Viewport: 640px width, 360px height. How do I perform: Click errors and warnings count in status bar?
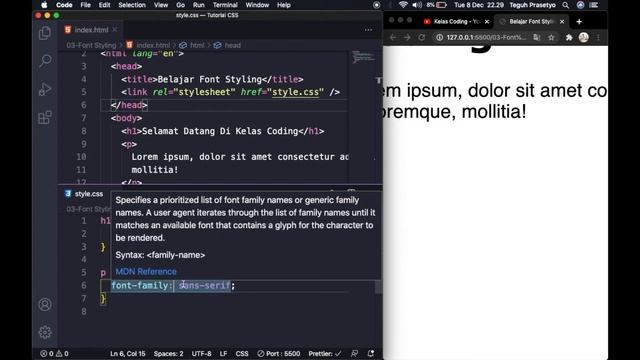click(x=54, y=353)
